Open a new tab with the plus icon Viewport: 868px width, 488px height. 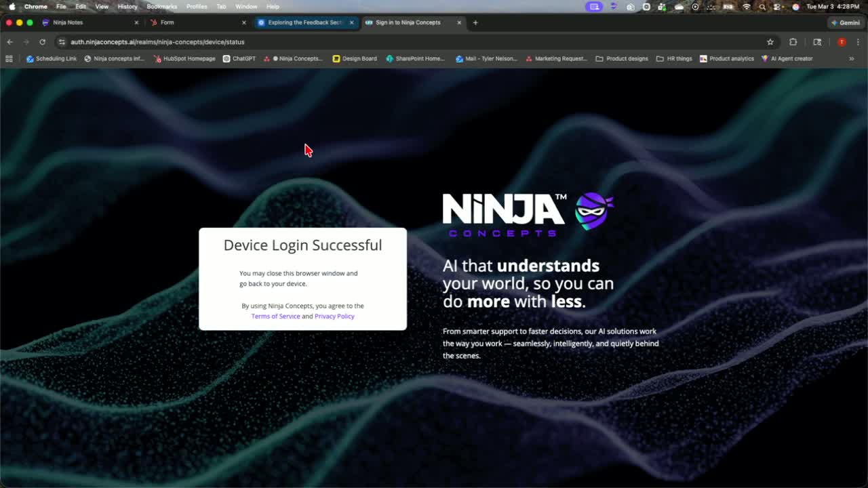pos(475,22)
